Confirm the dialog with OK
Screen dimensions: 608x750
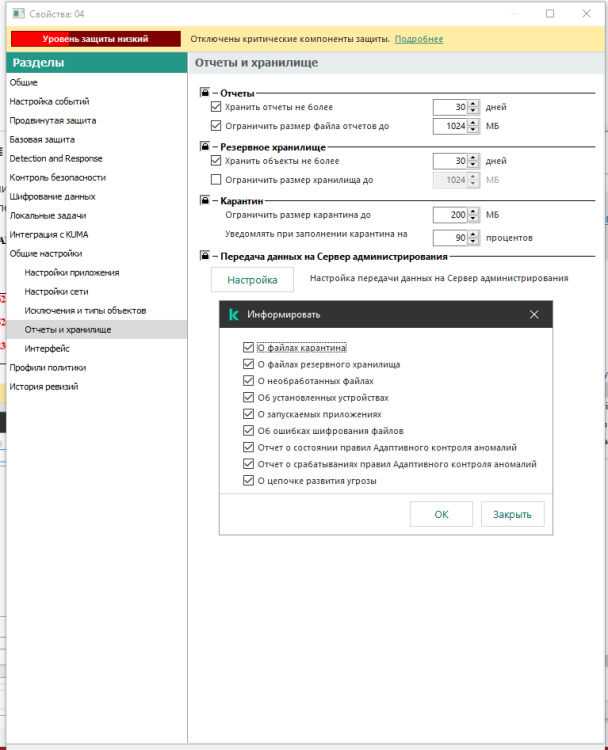441,514
